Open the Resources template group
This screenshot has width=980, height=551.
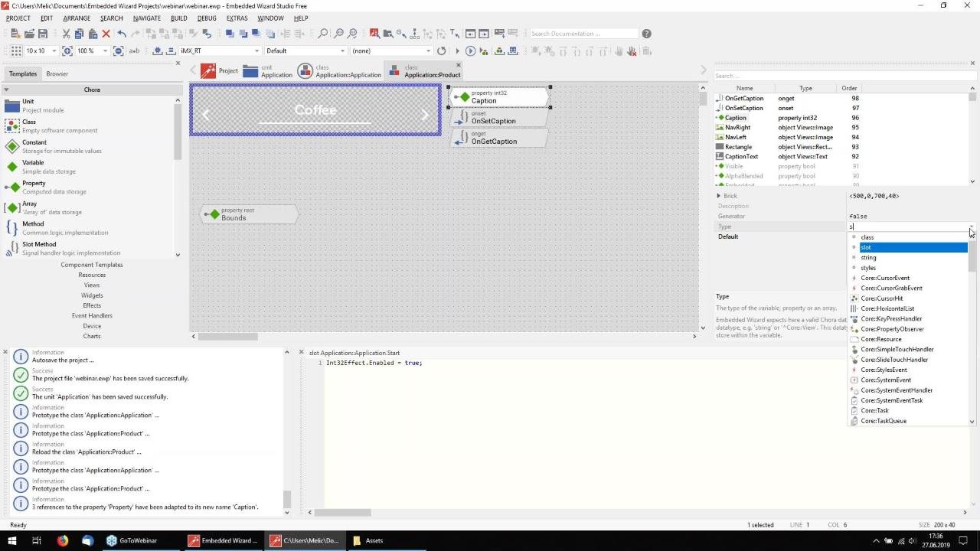[92, 275]
